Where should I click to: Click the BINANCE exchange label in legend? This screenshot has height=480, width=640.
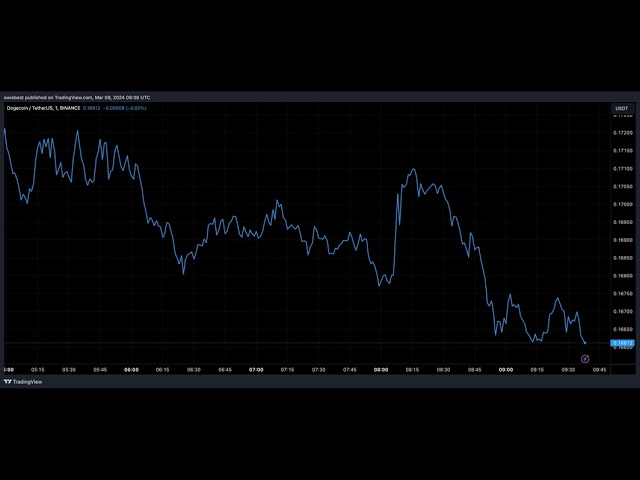coord(71,108)
